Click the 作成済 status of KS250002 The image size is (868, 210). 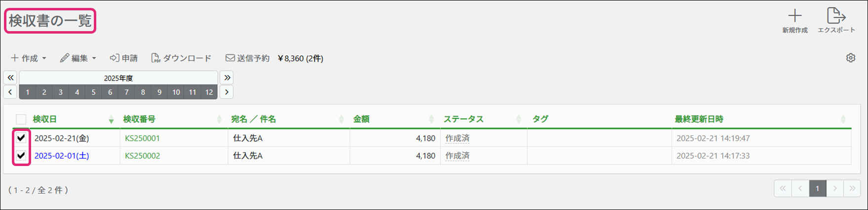[457, 156]
